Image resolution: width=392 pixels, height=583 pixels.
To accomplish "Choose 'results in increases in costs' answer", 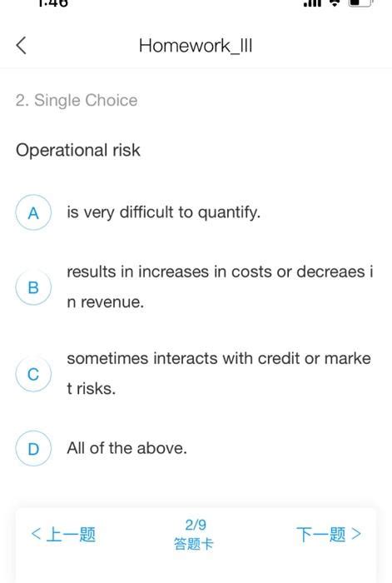I will [220, 287].
